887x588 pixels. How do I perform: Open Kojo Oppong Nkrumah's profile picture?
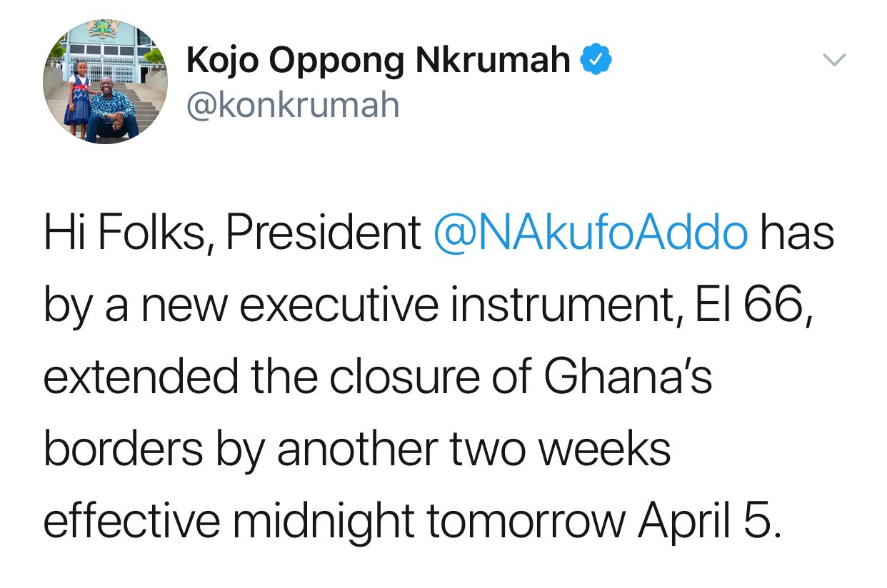(105, 81)
